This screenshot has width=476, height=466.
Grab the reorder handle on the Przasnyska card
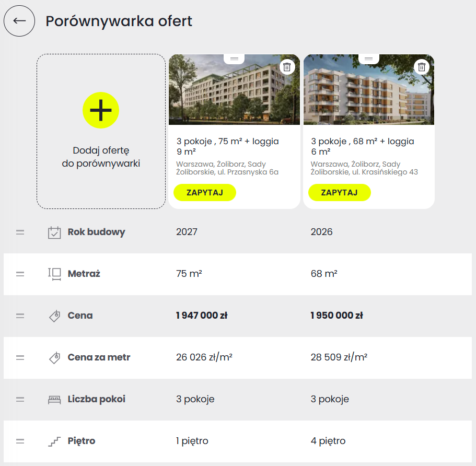(234, 59)
